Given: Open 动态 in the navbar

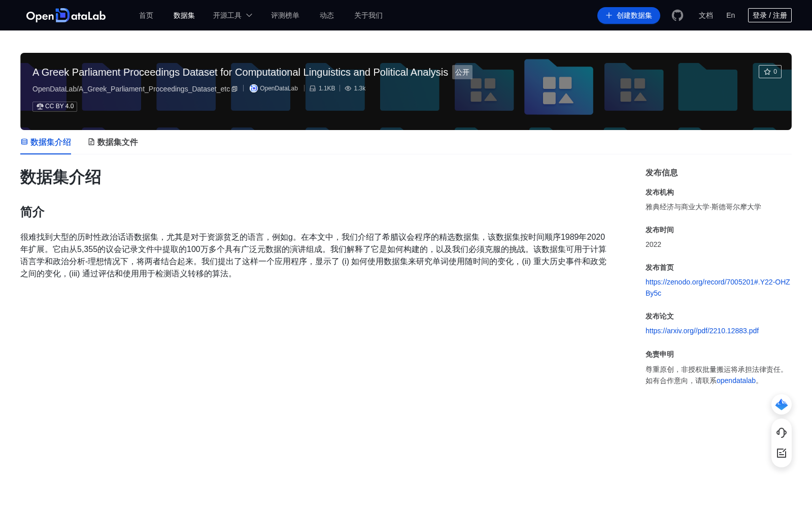Looking at the screenshot, I should click(327, 15).
